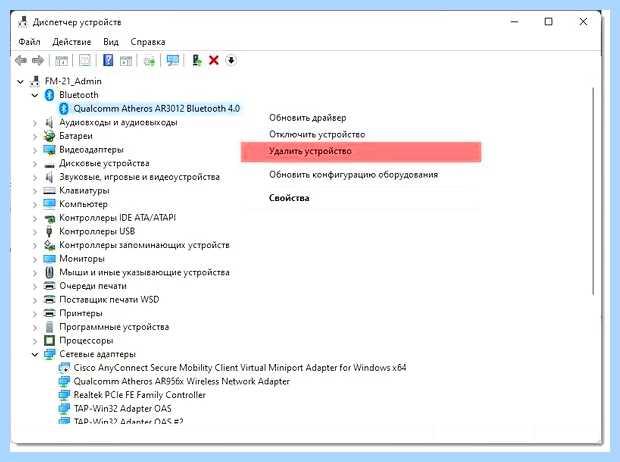Viewport: 620px width, 462px height.
Task: Select the TAP-Win32 Adapter OAS entry
Action: pos(122,409)
